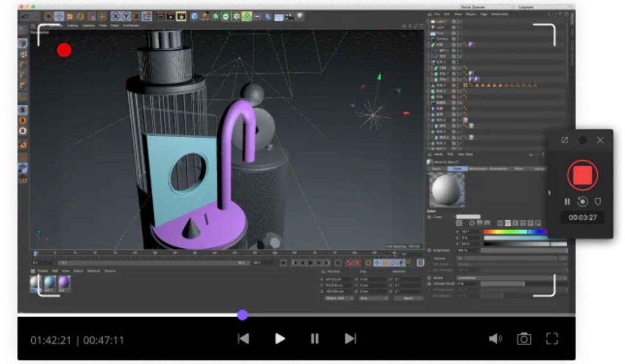Viewport: 625px width, 364px height.
Task: Toggle the Model checkbox in material attributes
Action: point(430,277)
